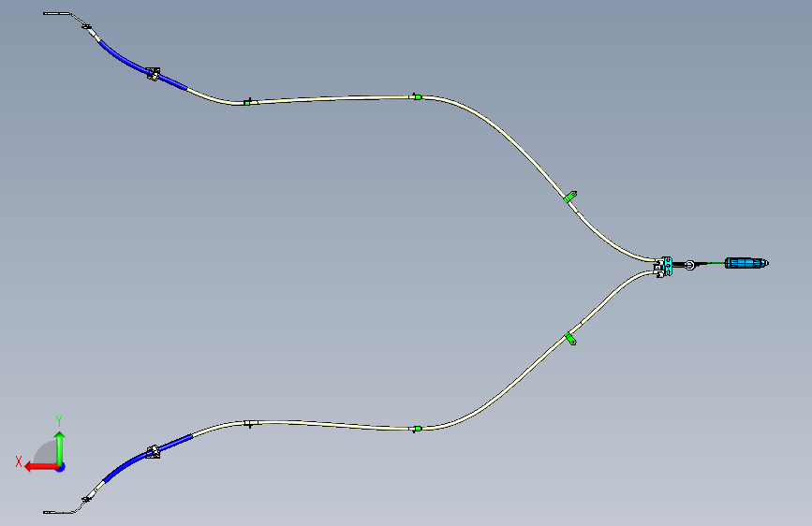Select the green clip with black pin on upper cable
The image size is (812, 526).
pyautogui.click(x=248, y=102)
